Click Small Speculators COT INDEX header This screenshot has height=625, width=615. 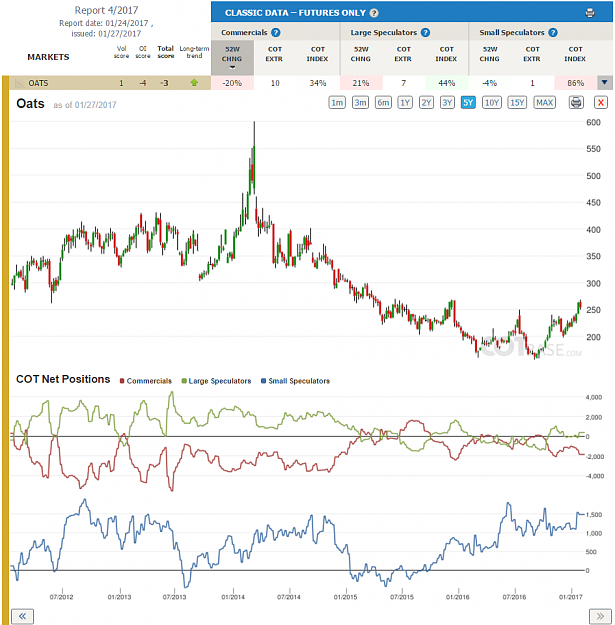(575, 54)
